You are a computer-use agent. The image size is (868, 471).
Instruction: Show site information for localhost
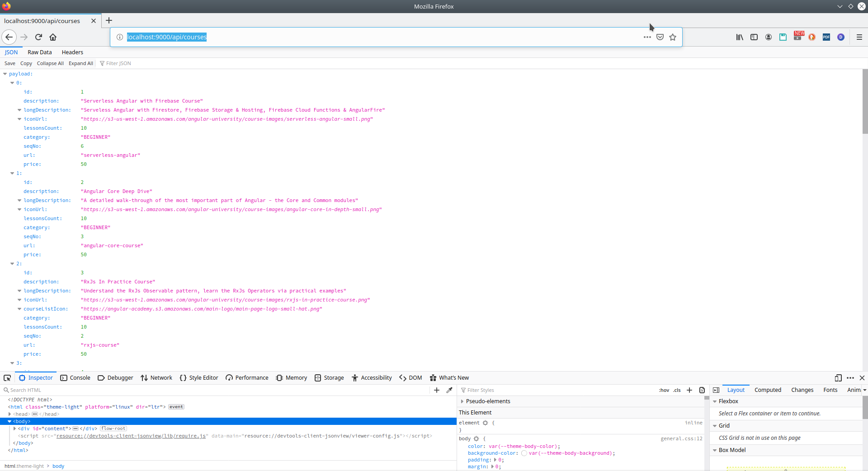(120, 37)
